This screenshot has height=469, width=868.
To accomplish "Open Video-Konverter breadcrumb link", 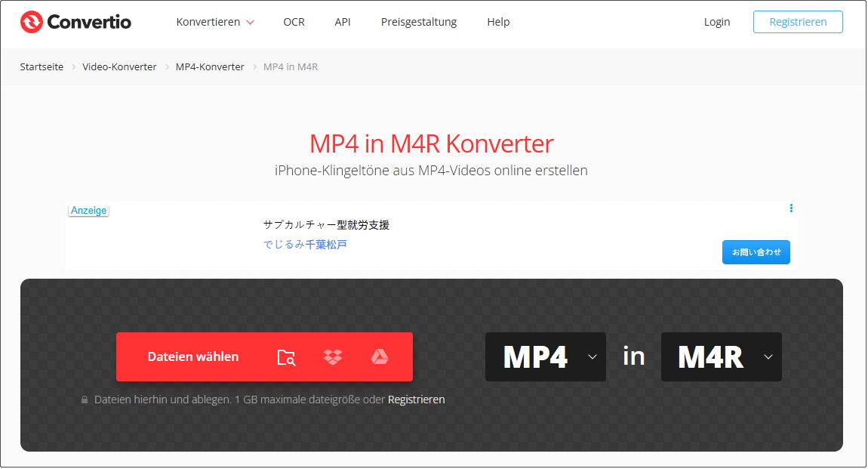I will point(119,67).
